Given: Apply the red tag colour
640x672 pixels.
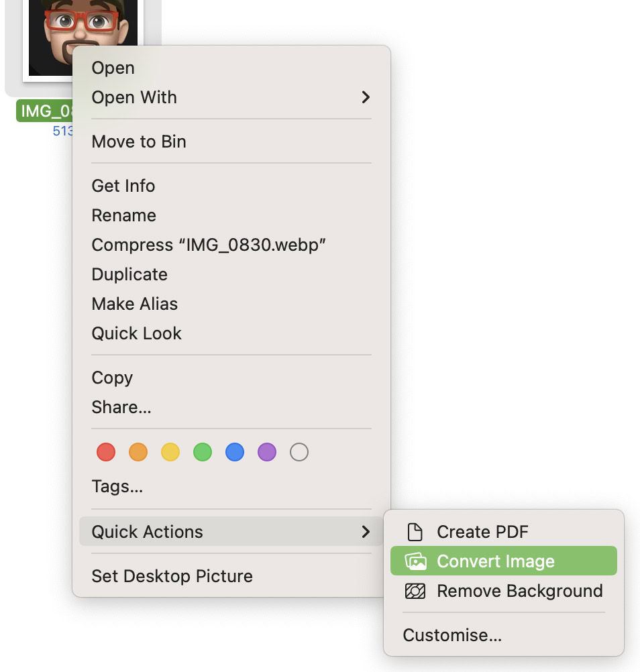Looking at the screenshot, I should click(106, 453).
